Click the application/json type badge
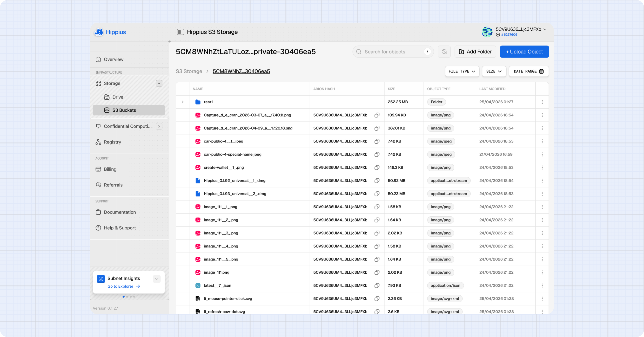The image size is (644, 337). click(x=445, y=285)
